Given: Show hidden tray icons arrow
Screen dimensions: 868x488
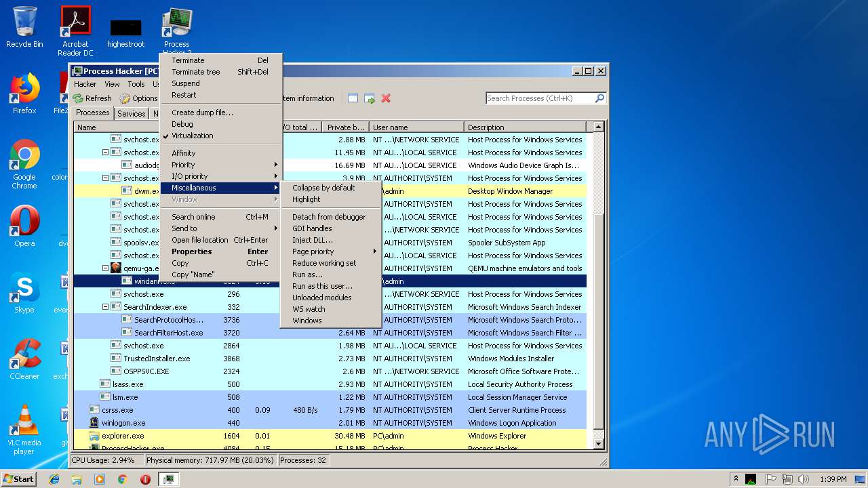Looking at the screenshot, I should click(x=736, y=479).
